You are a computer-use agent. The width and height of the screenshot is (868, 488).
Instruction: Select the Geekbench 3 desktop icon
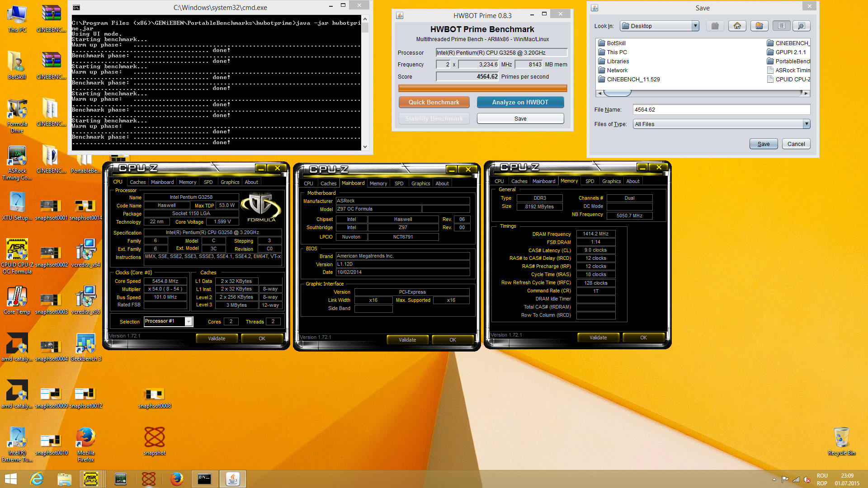point(85,347)
